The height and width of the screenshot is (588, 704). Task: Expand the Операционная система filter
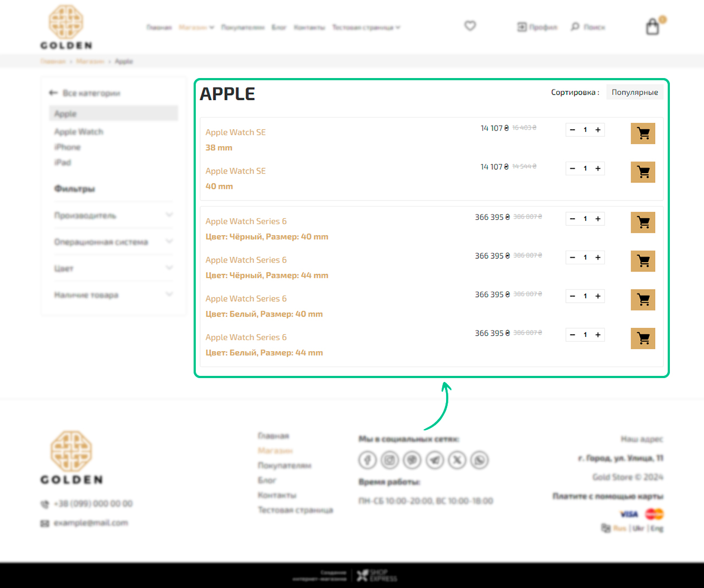pos(113,242)
